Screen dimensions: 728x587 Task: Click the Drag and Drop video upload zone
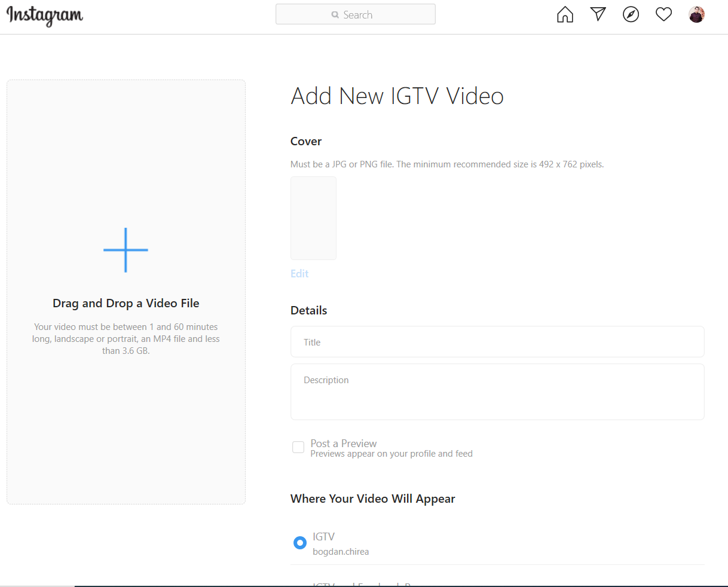pos(126,291)
